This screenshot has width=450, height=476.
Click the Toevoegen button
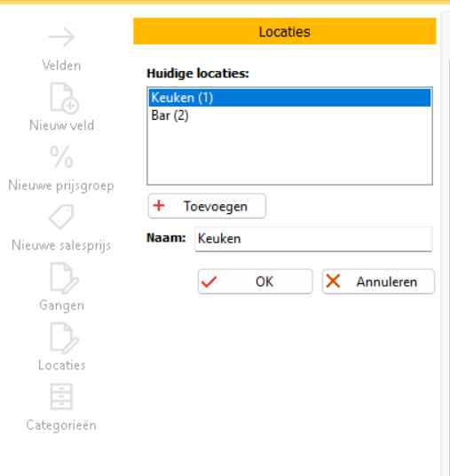[x=208, y=206]
